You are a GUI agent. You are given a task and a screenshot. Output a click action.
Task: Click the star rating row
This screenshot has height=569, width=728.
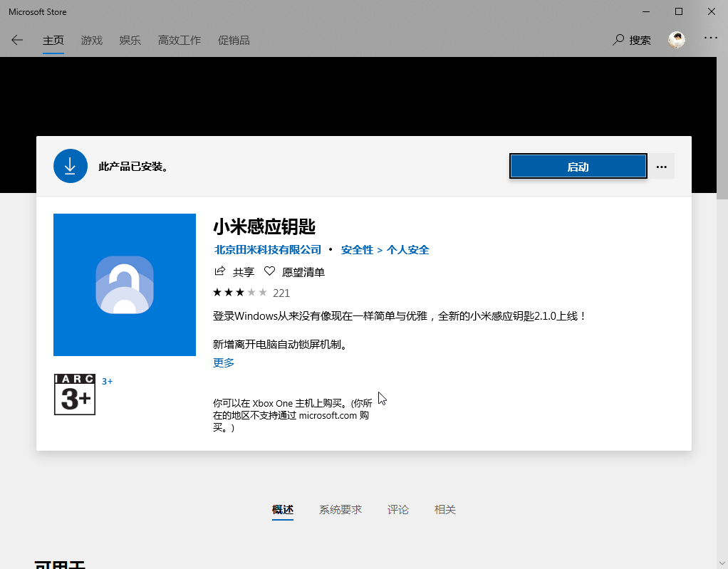coord(240,293)
